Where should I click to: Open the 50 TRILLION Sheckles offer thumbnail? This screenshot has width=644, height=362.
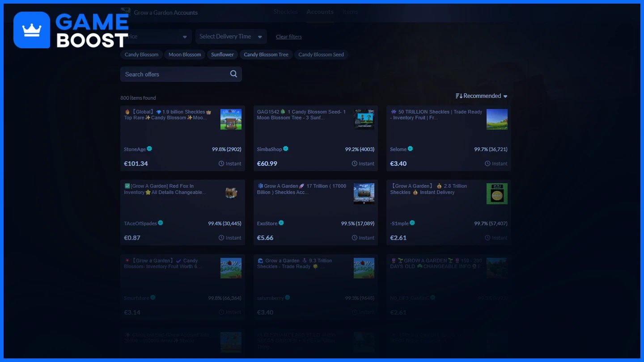click(497, 119)
